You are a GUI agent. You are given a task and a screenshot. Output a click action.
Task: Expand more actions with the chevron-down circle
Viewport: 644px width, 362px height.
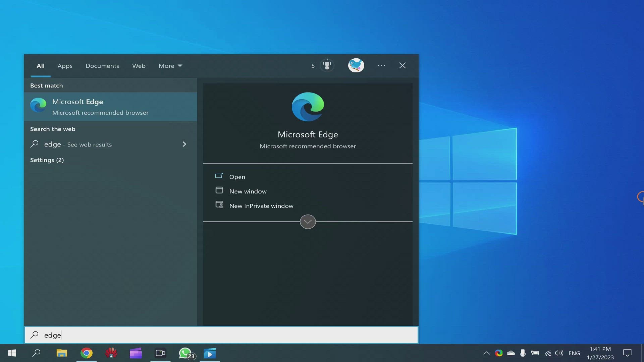pyautogui.click(x=308, y=222)
